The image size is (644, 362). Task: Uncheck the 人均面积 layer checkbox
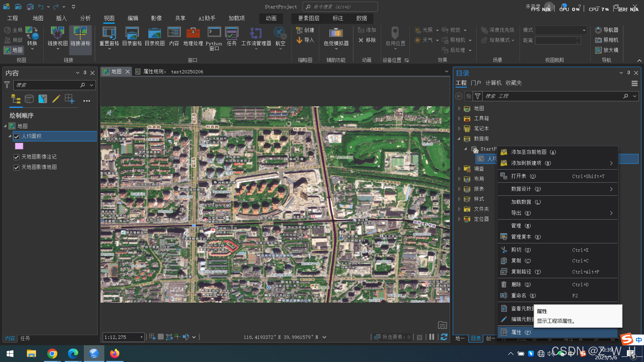coord(16,136)
